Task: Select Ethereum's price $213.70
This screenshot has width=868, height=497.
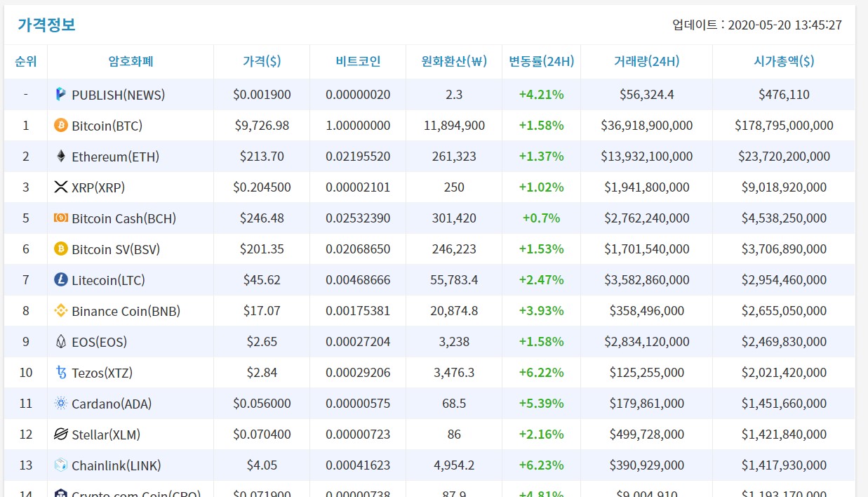Action: [x=262, y=157]
